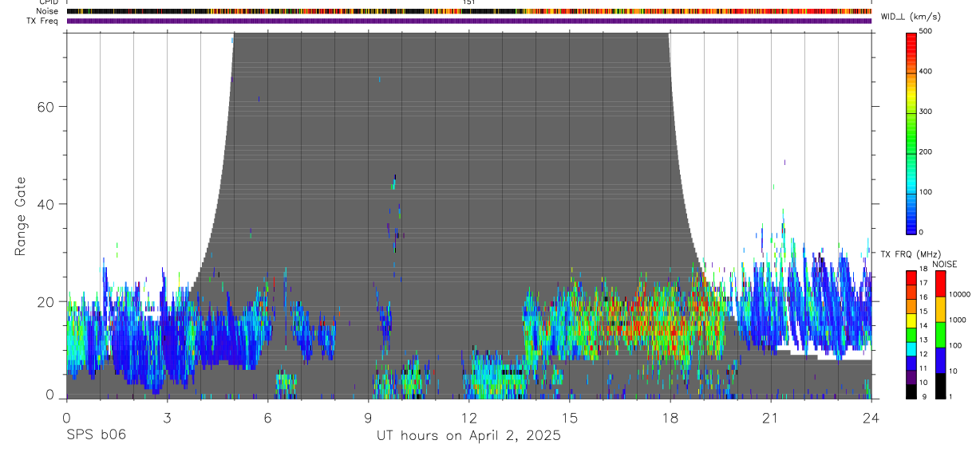Viewport: 980px width, 452px height.
Task: Pick the cyan 12–13 MHz TX FRQ swatch
Action: [911, 349]
